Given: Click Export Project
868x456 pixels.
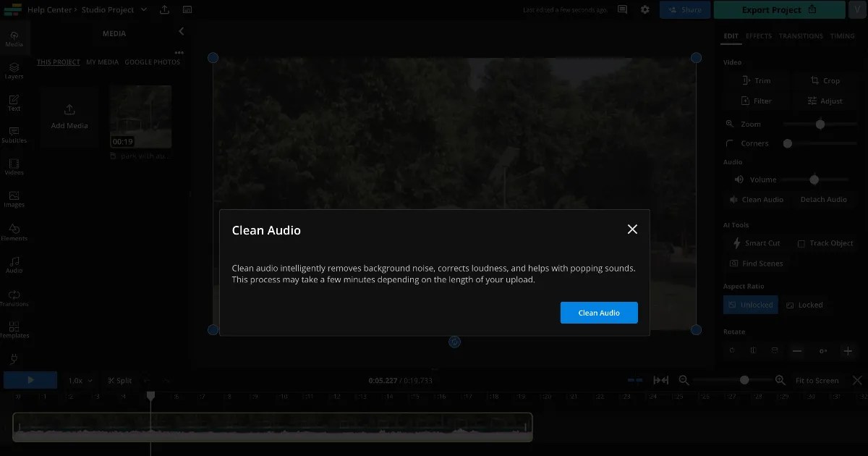Looking at the screenshot, I should pos(779,9).
